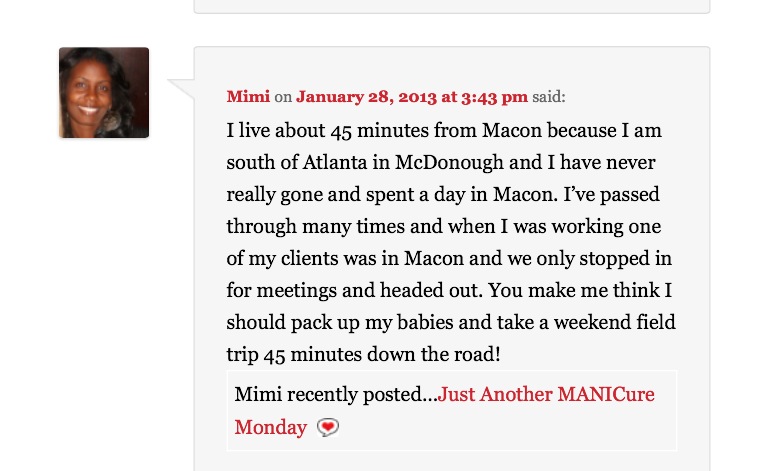This screenshot has height=471, width=760.
Task: Click the 'said:' text after the date
Action: coord(549,97)
